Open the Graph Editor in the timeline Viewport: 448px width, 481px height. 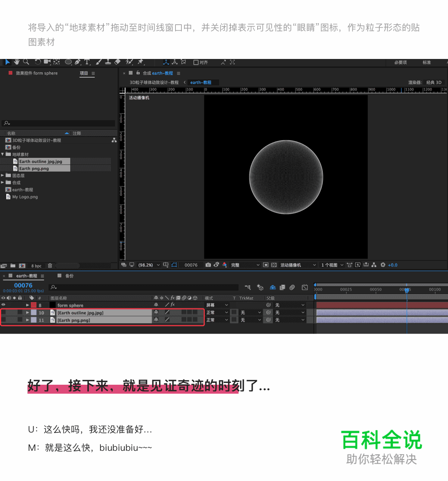304,287
